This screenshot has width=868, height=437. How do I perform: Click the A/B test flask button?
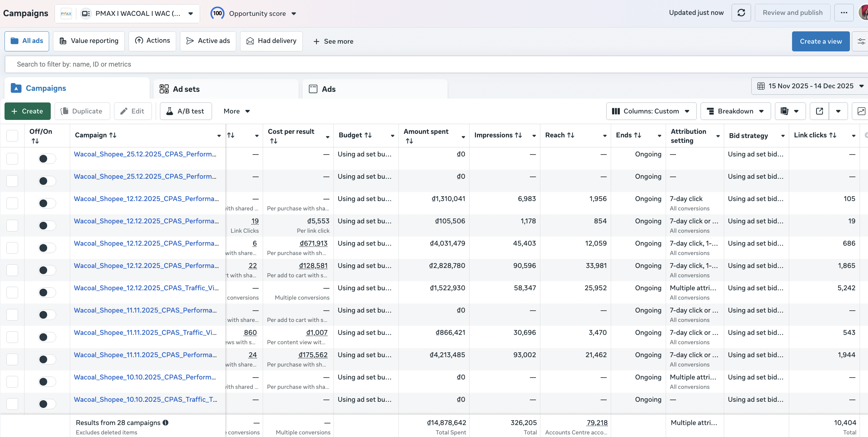[x=186, y=111]
